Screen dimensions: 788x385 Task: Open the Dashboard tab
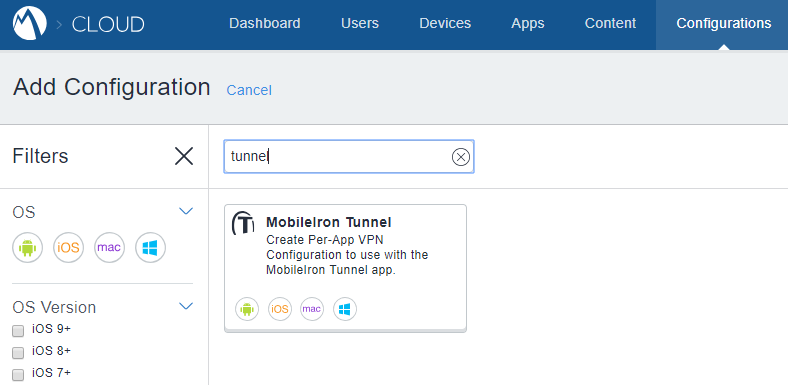(265, 24)
